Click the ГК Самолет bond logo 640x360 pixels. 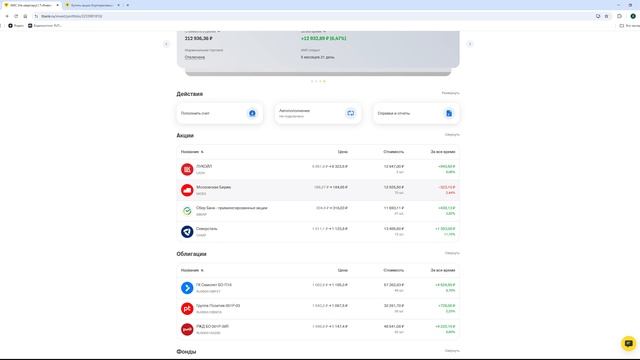(187, 288)
